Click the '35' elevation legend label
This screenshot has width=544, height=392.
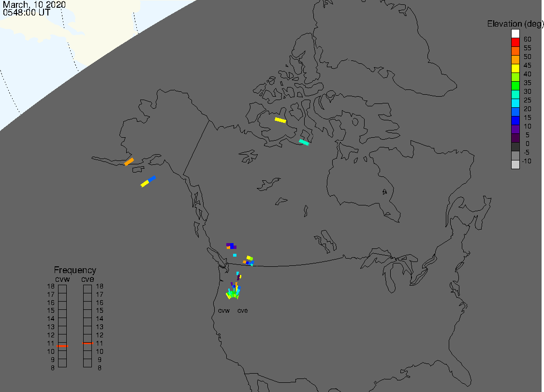[x=528, y=83]
